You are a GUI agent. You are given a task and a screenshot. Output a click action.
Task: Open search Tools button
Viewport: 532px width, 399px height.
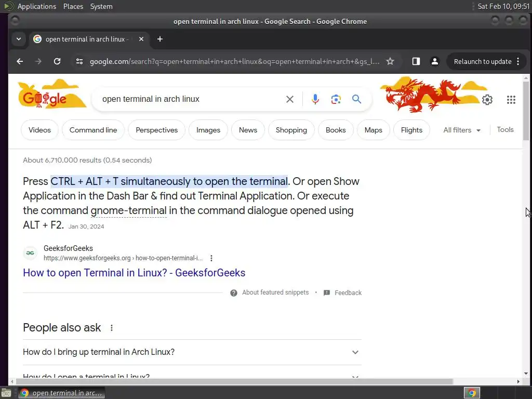coord(505,129)
